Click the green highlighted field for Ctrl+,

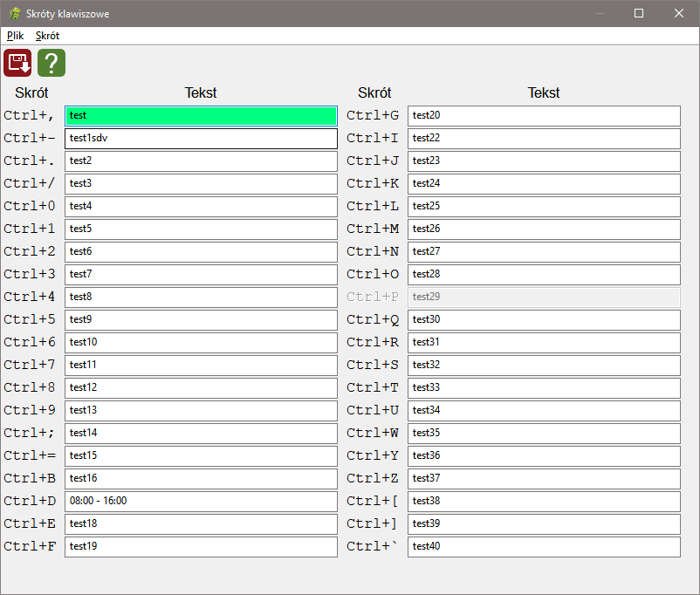201,115
